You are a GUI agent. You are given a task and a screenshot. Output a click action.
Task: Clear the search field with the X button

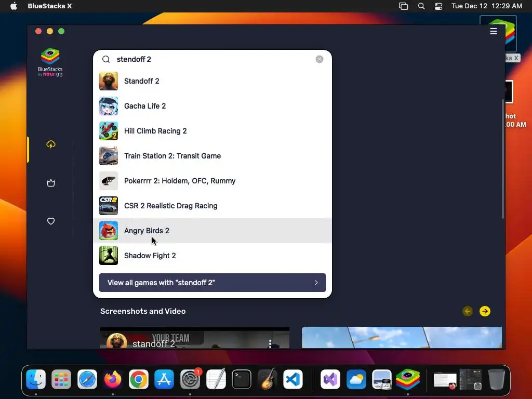320,59
